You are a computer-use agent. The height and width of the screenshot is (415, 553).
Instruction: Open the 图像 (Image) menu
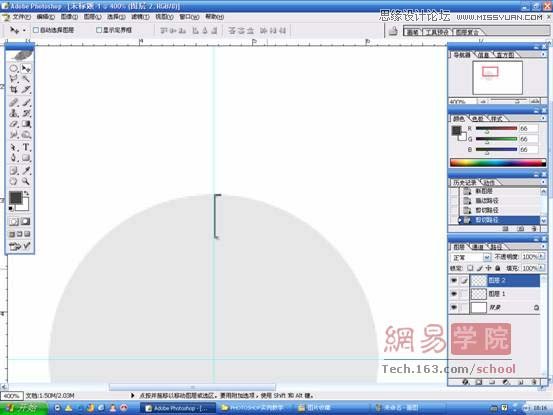coord(69,17)
